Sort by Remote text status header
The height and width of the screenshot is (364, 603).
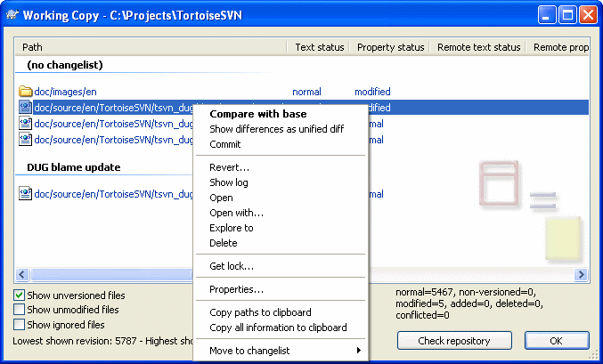tap(479, 47)
